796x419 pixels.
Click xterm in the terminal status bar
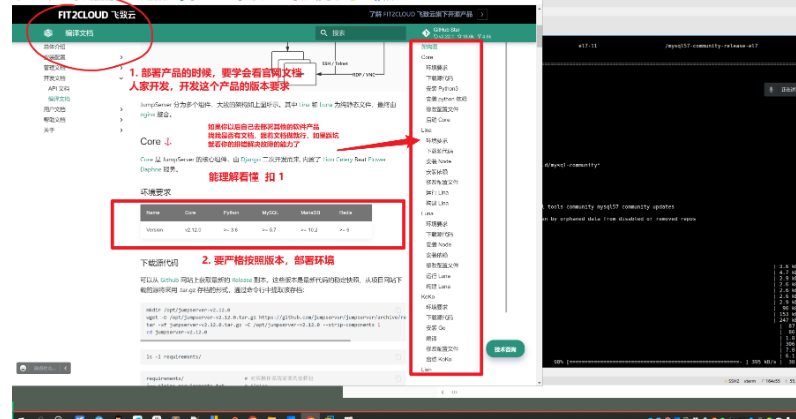click(x=750, y=381)
